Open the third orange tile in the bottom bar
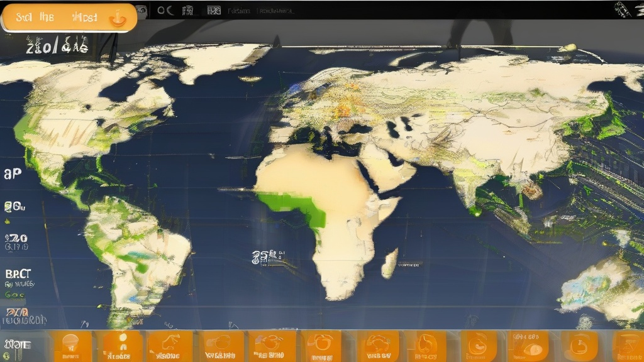The image size is (644, 362). [170, 346]
